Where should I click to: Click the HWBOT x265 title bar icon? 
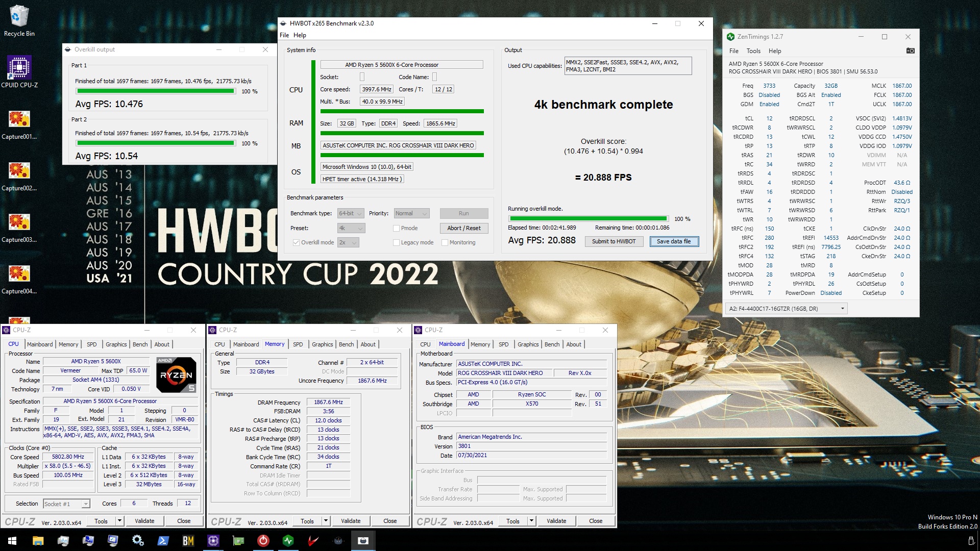click(x=284, y=23)
